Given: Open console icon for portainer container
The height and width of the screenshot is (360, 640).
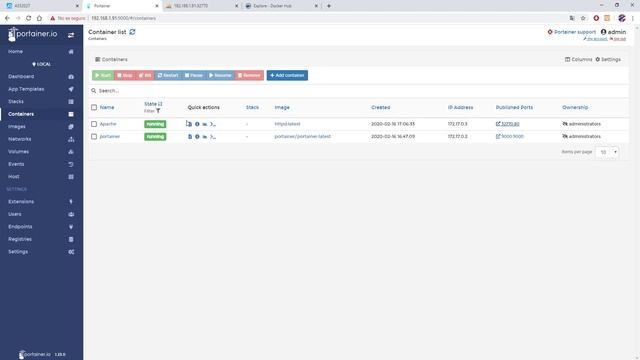Looking at the screenshot, I should click(213, 137).
